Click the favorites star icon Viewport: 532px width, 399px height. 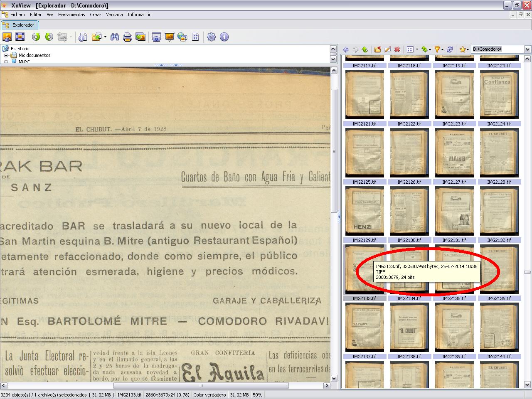(x=462, y=49)
